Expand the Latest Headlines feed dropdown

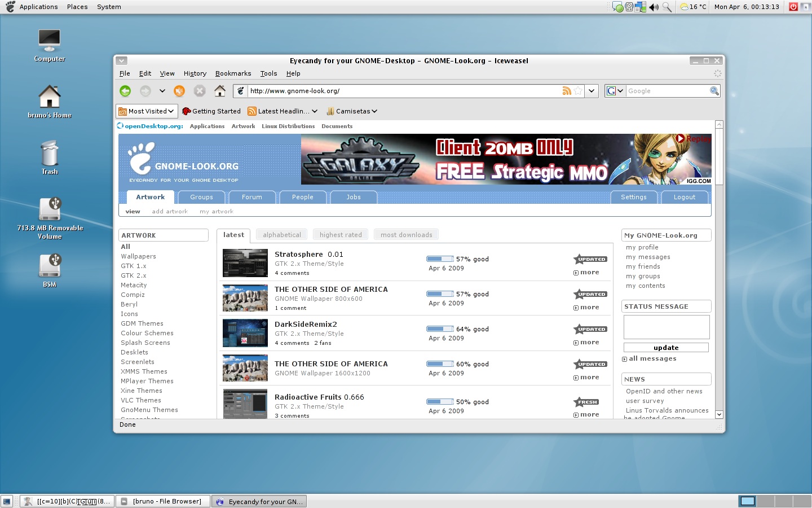coord(315,111)
